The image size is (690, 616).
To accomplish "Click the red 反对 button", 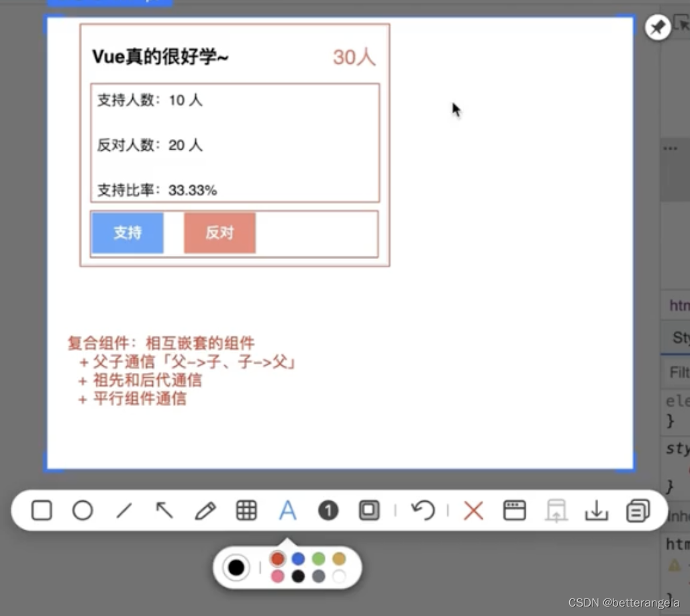I will point(219,233).
